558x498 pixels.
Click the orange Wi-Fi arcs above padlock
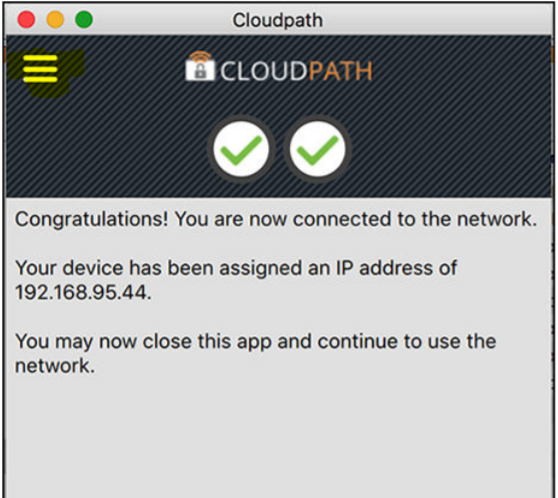pos(200,56)
